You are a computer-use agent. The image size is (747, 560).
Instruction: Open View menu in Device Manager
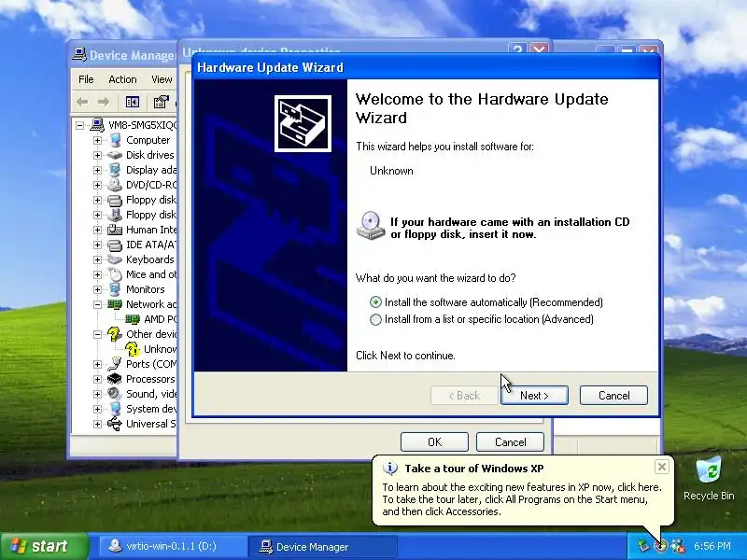pos(162,79)
